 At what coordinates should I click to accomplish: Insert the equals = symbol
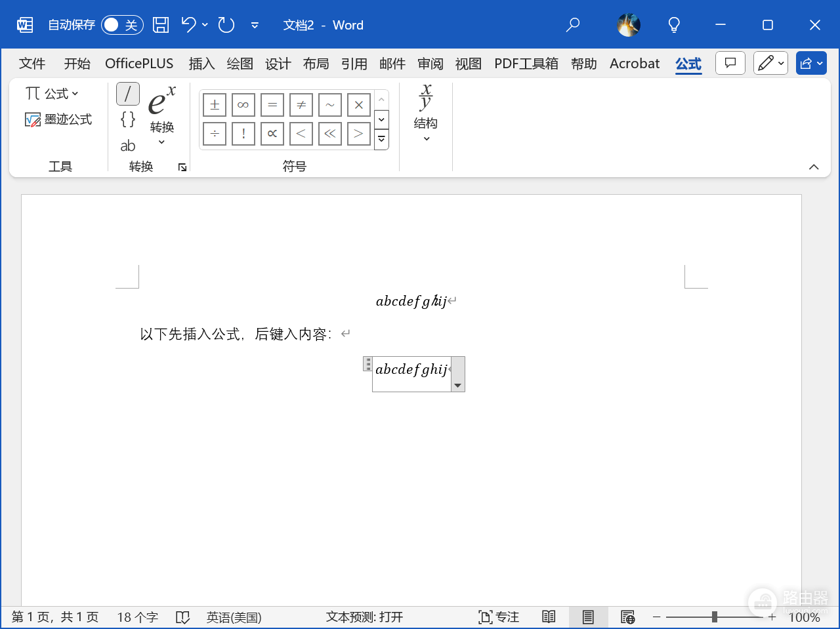point(272,105)
